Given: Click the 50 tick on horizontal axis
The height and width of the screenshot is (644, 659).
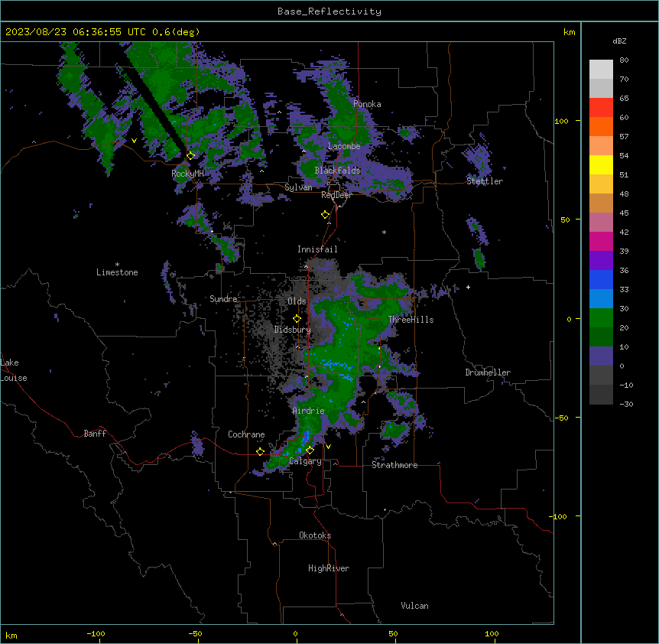Looking at the screenshot, I should click(x=393, y=633).
